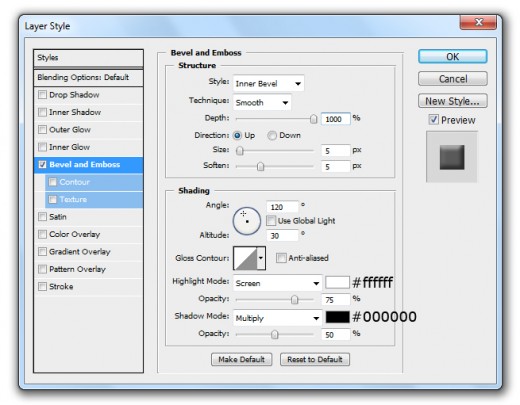The height and width of the screenshot is (405, 520).
Task: Click the Depth slider handle
Action: coord(313,119)
